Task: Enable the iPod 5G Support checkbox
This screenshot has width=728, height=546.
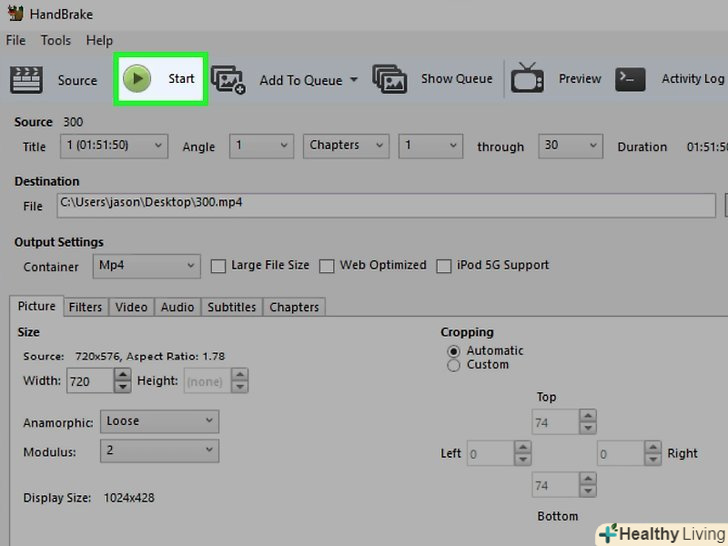Action: tap(444, 266)
